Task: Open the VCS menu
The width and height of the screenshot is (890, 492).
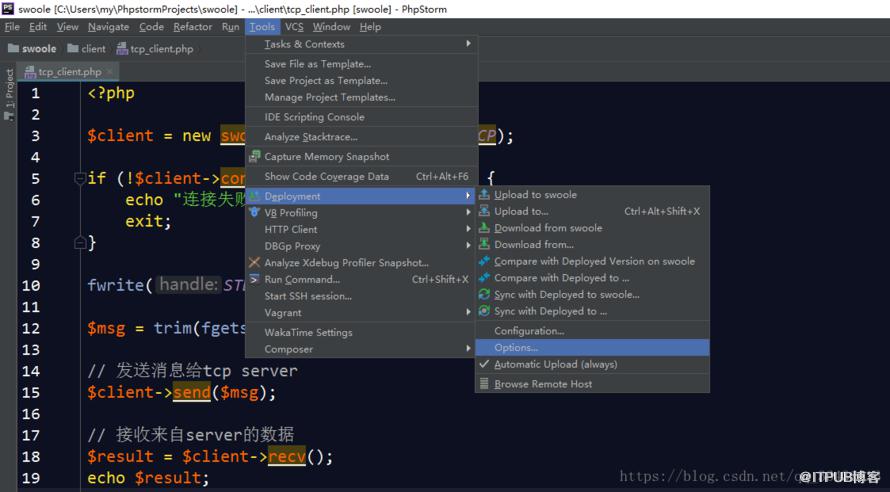Action: [x=294, y=27]
